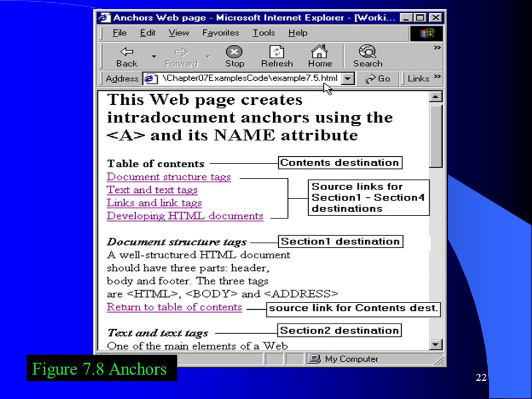This screenshot has height=399, width=532.
Task: Open the Forward button history dropdown arrow
Action: click(208, 57)
